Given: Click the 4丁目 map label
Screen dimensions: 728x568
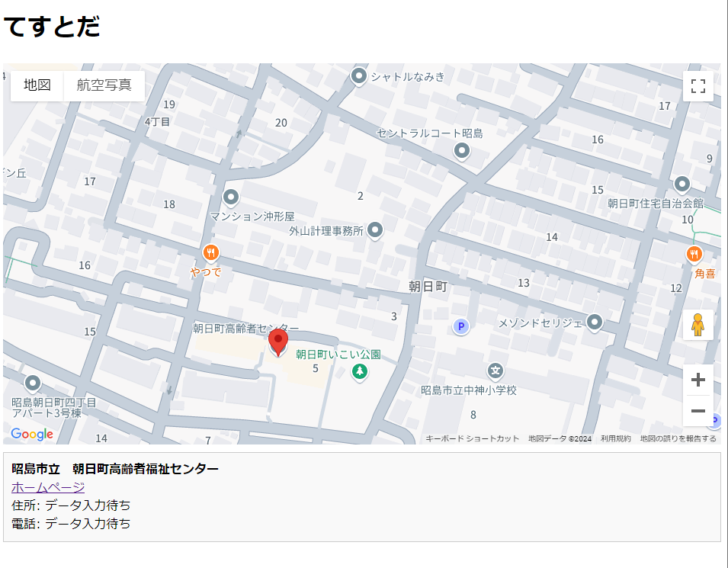Looking at the screenshot, I should tap(157, 122).
